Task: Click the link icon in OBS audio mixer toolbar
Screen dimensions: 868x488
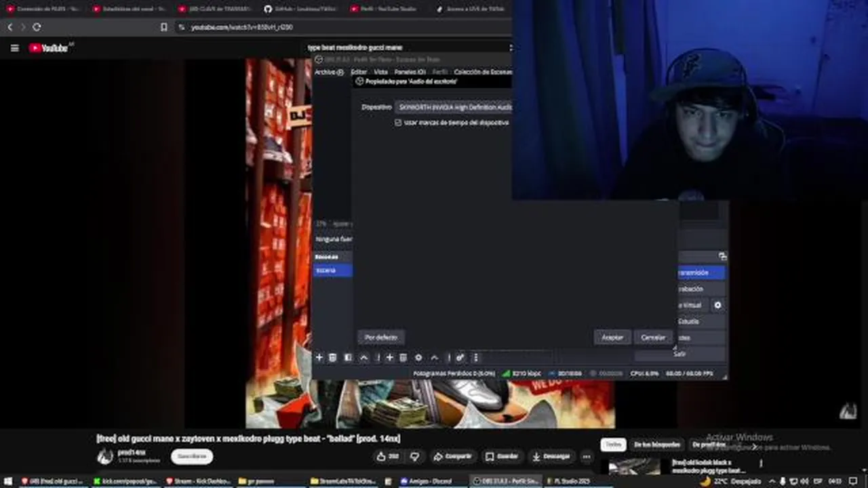Action: click(460, 357)
